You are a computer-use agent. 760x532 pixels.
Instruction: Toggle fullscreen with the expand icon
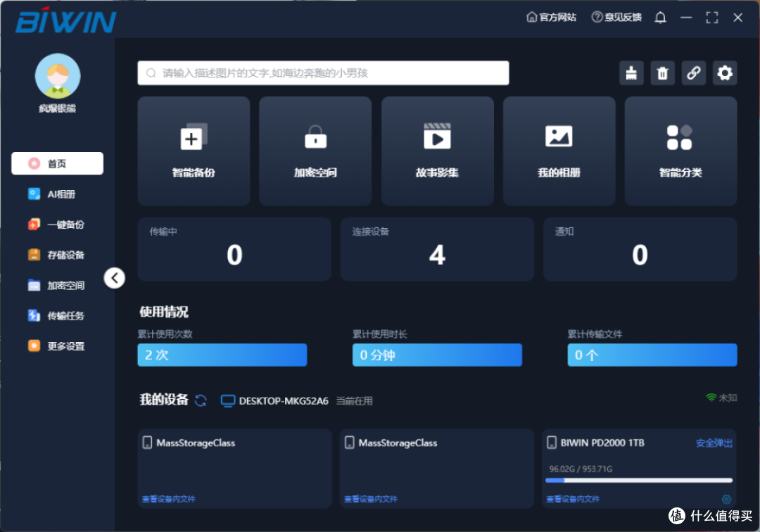[712, 18]
